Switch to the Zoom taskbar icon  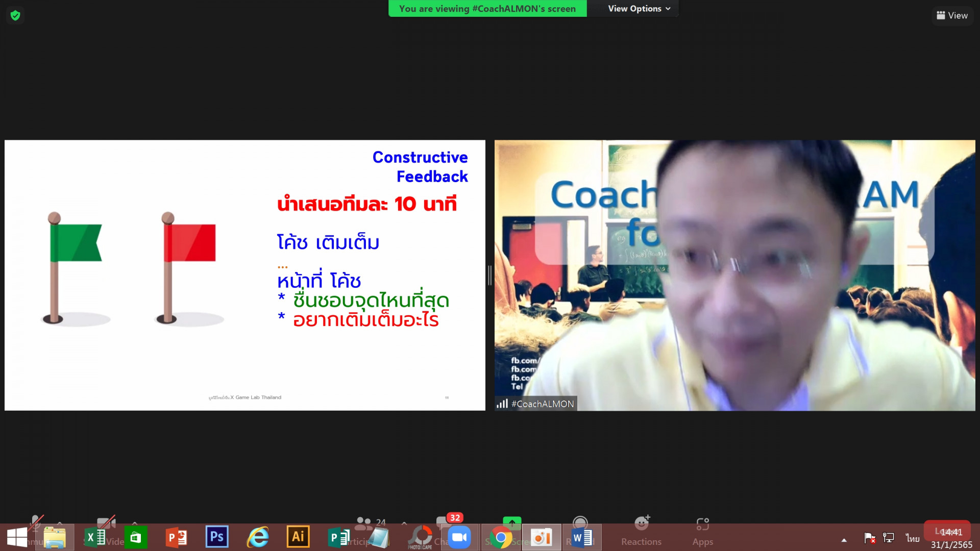(459, 537)
